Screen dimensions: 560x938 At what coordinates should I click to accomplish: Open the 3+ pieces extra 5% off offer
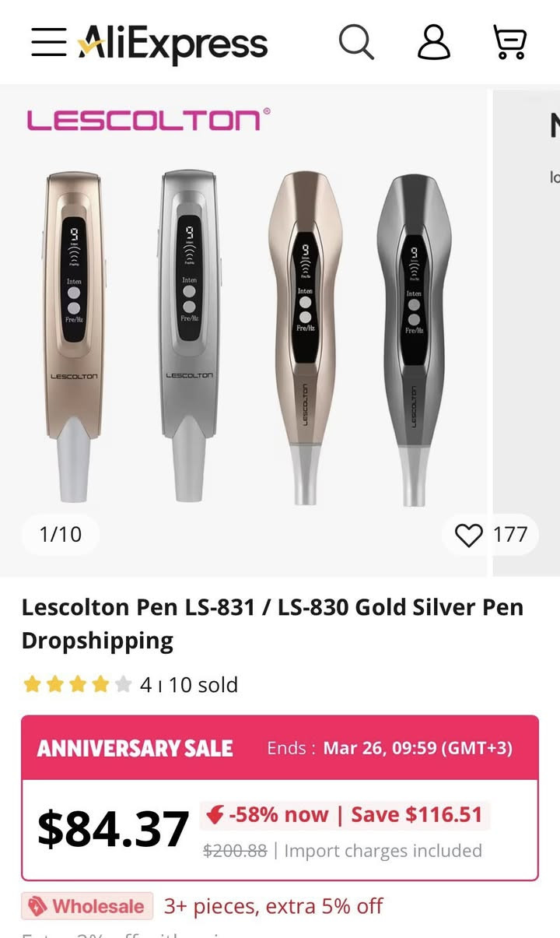coord(273,906)
